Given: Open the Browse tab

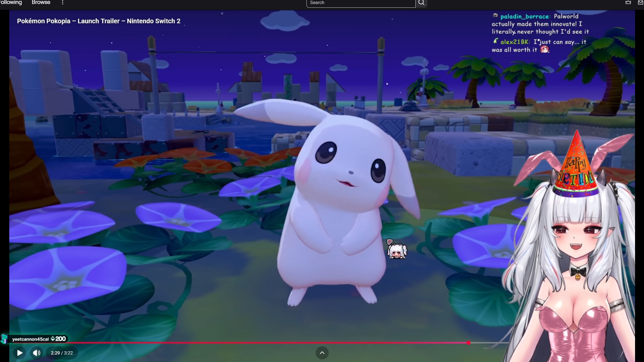Looking at the screenshot, I should point(41,2).
